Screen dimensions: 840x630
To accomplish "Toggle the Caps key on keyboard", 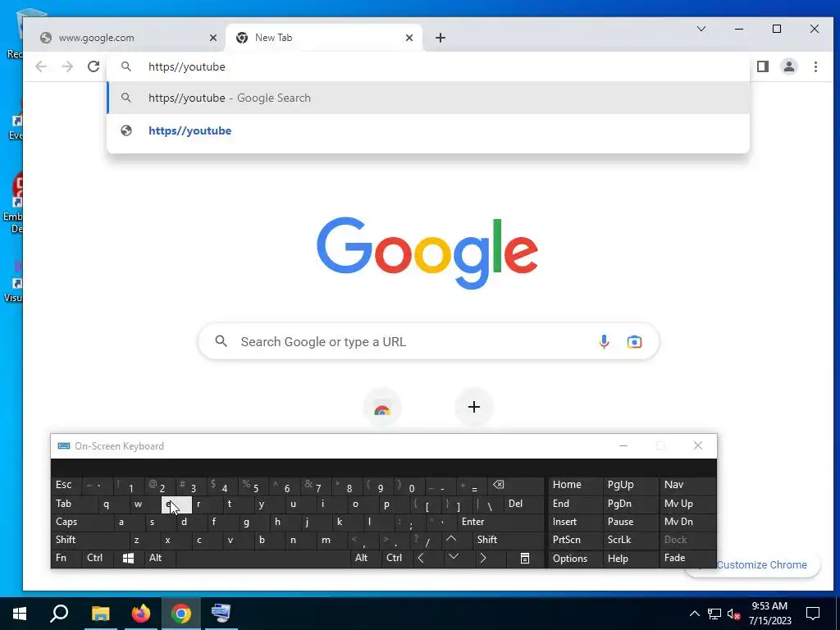I will (x=83, y=522).
